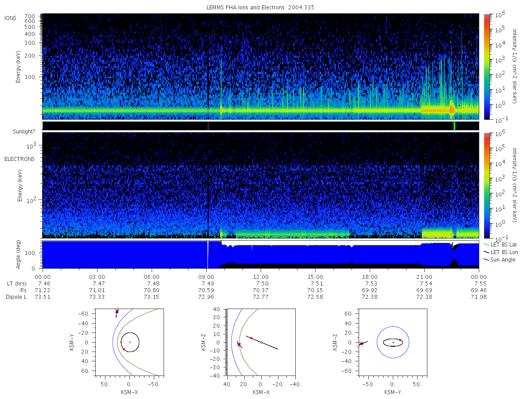Click the 15:00 time tick label
The width and height of the screenshot is (532, 399).
click(315, 277)
